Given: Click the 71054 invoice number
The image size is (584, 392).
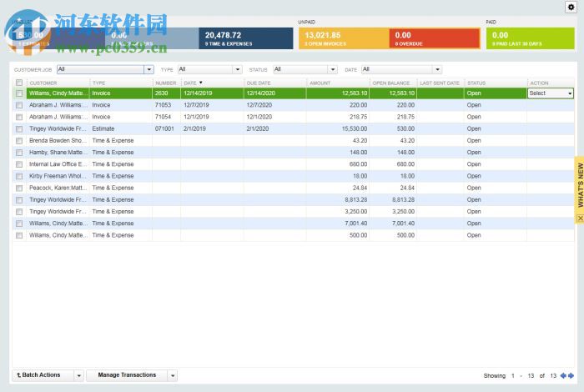Looking at the screenshot, I should point(163,117).
